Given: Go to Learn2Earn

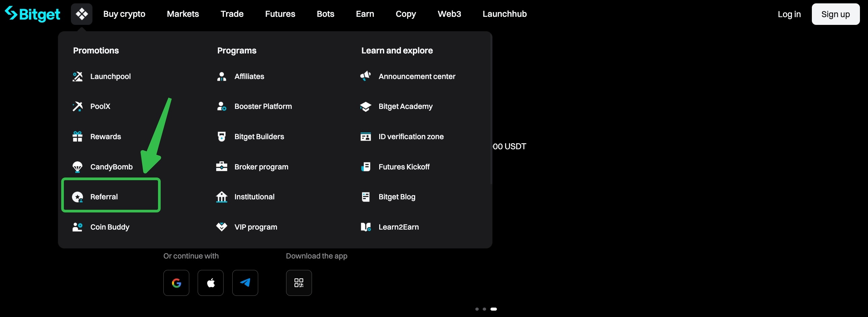Looking at the screenshot, I should pyautogui.click(x=399, y=227).
